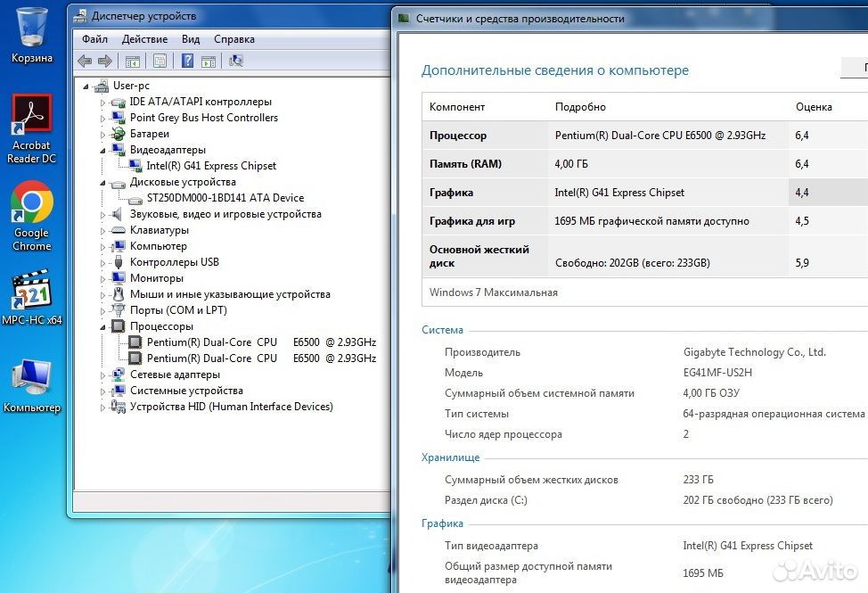Click the network icon beside Сетевые адаптеры
The image size is (868, 593).
118,375
